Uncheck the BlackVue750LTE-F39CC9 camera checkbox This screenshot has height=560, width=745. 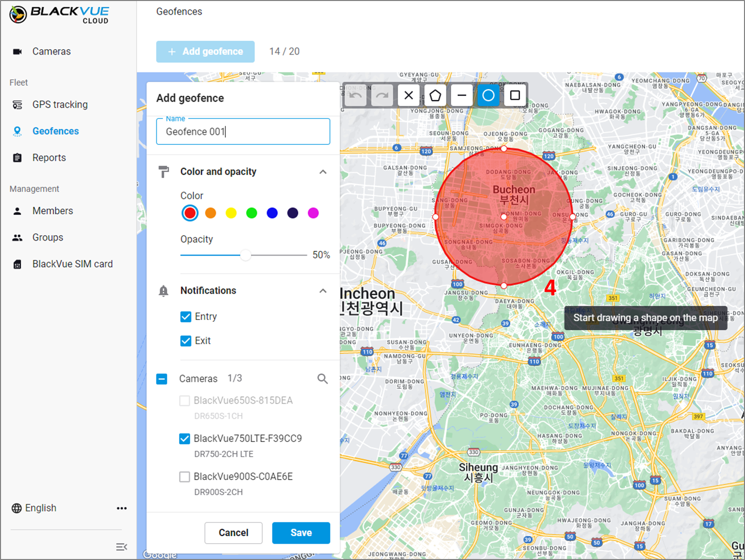(x=185, y=439)
